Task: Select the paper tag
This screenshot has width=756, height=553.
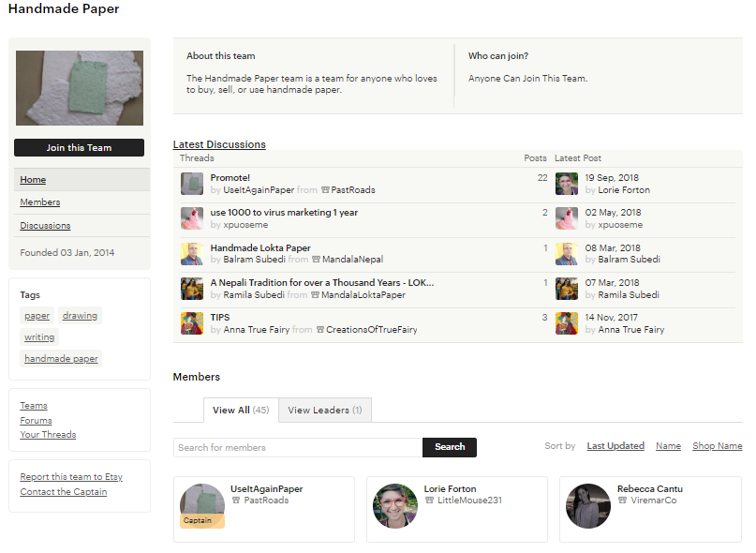Action: (x=37, y=316)
